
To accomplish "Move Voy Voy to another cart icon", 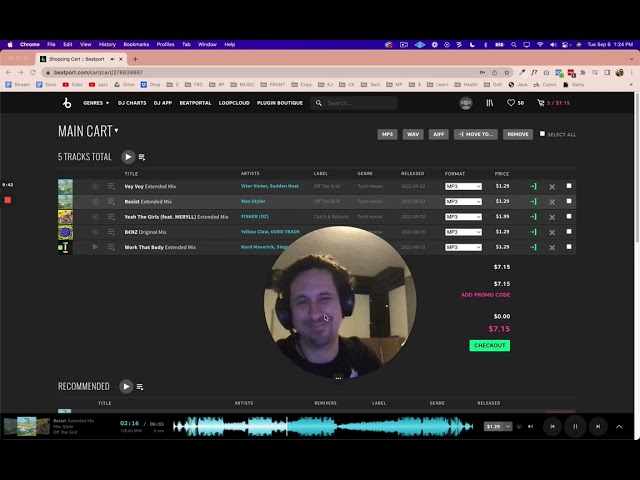I will click(x=533, y=187).
